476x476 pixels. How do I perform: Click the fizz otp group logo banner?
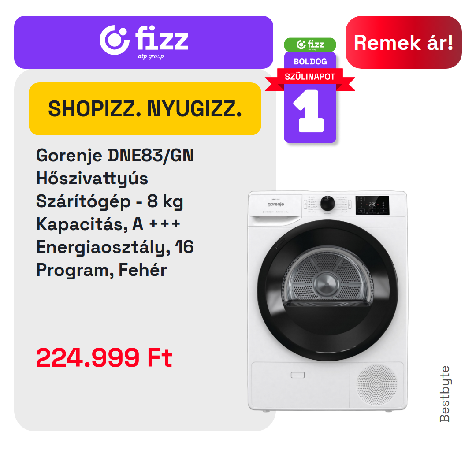pos(144,42)
